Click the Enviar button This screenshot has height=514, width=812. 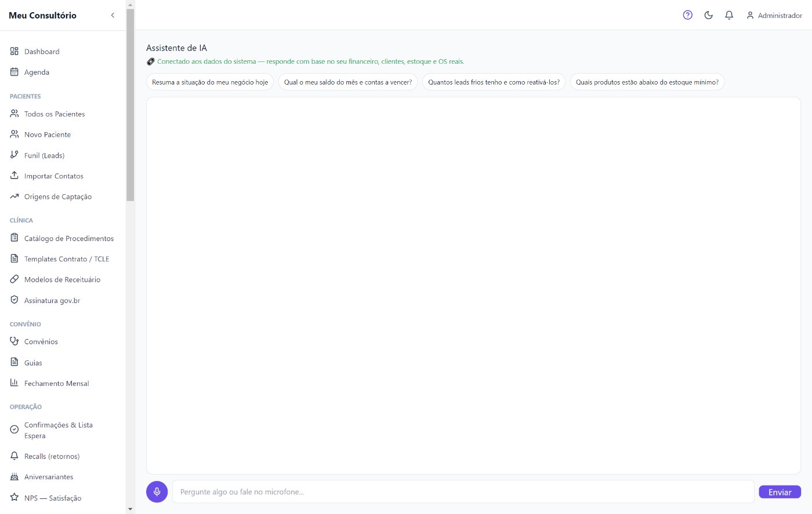(x=780, y=492)
